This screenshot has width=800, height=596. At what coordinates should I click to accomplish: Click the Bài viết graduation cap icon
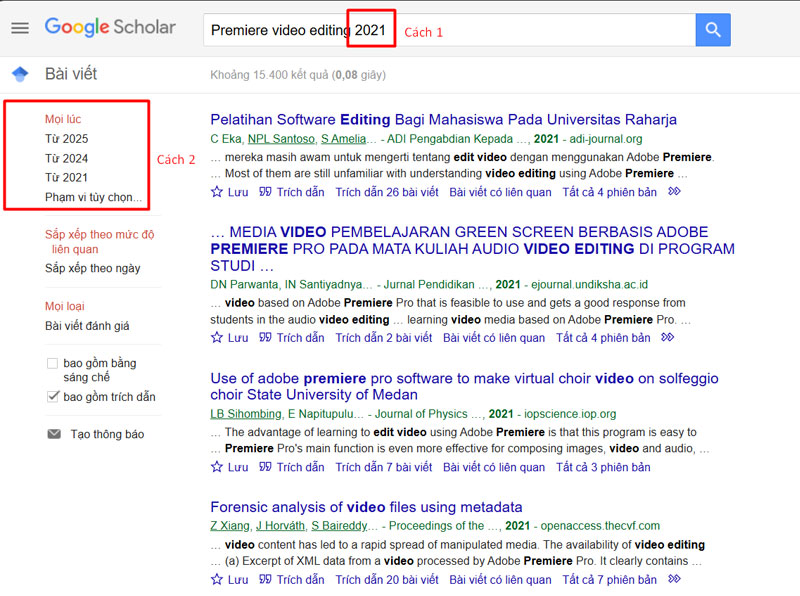click(x=20, y=74)
